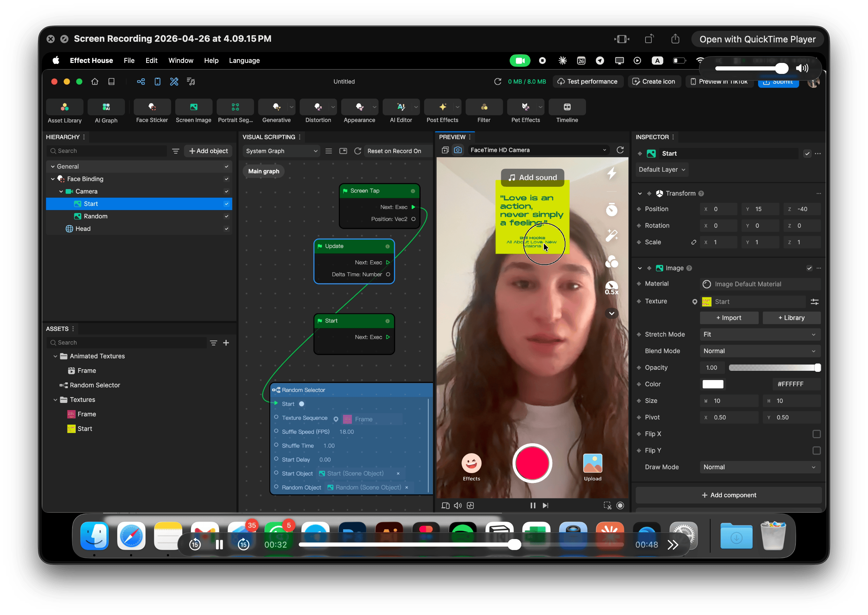Screen dimensions: 868x615
Task: Collapse the Camera tree node
Action: point(61,191)
